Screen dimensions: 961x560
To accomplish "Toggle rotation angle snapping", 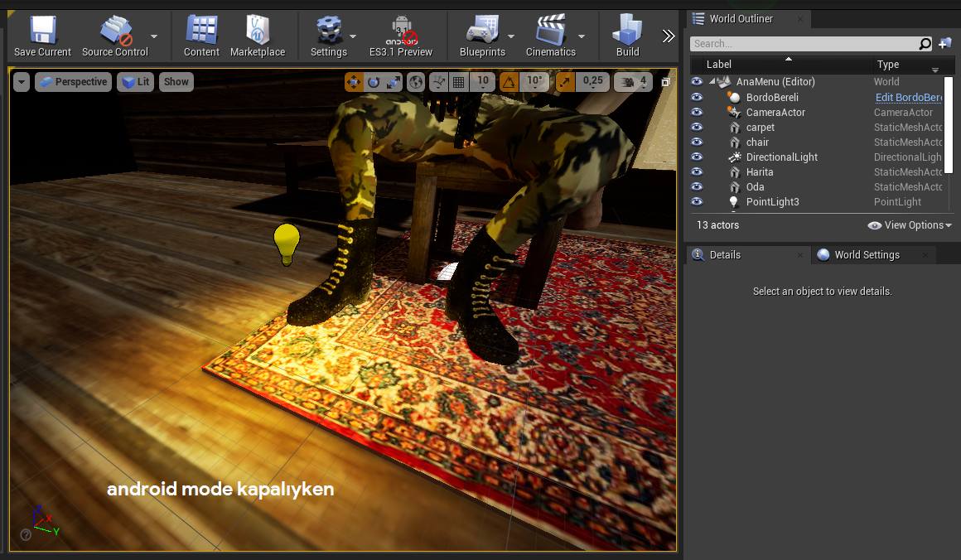I will pos(509,82).
